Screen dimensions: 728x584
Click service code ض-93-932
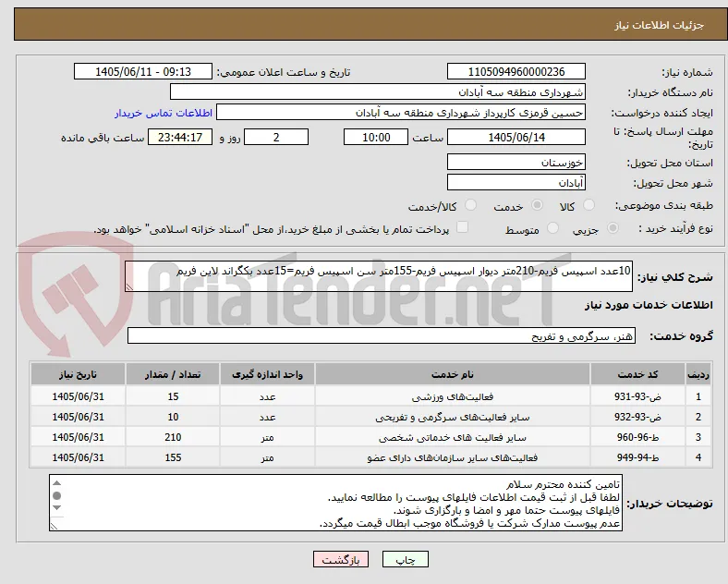(637, 417)
